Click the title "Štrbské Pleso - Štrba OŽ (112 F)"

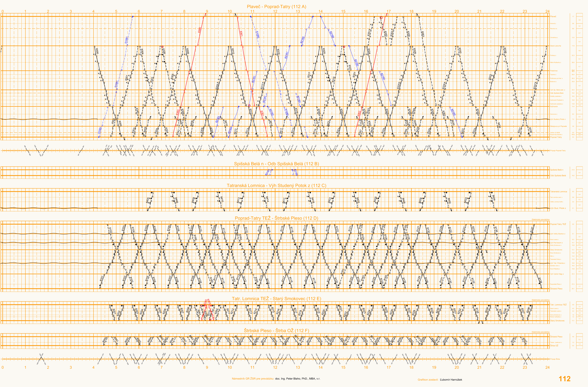click(x=277, y=331)
